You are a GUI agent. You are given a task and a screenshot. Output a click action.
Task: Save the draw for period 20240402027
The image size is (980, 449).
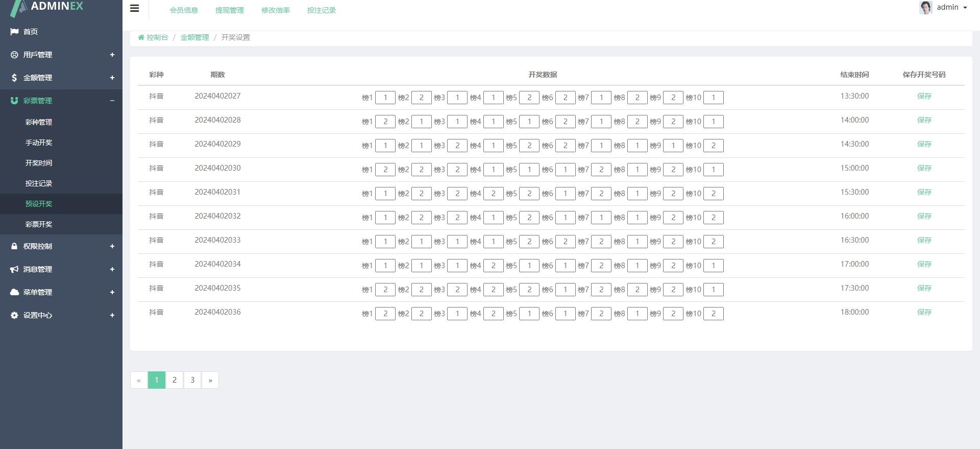924,96
